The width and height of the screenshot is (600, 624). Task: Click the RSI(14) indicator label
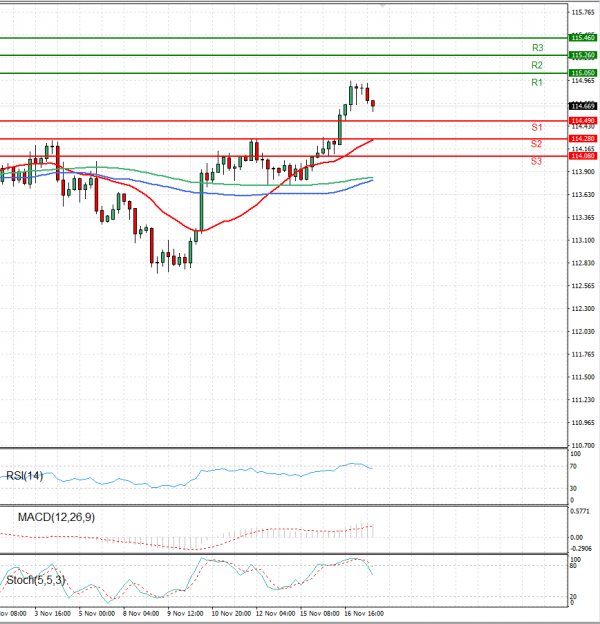pyautogui.click(x=25, y=476)
